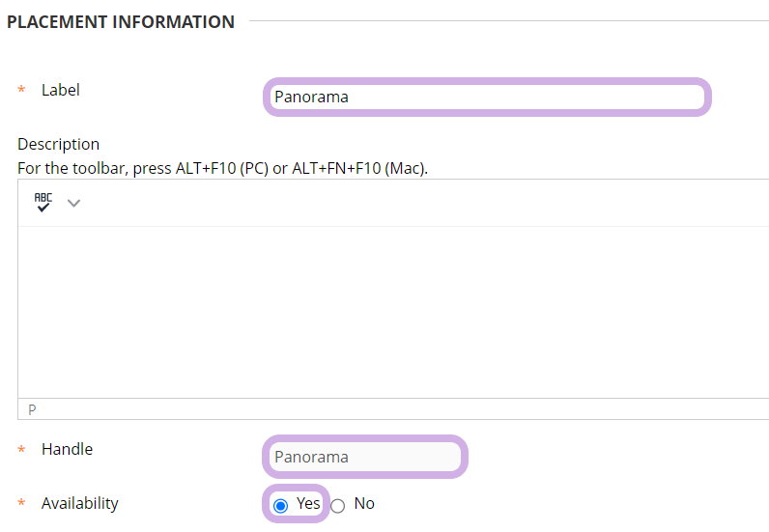769x532 pixels.
Task: Click the P element path indicator
Action: 32,409
